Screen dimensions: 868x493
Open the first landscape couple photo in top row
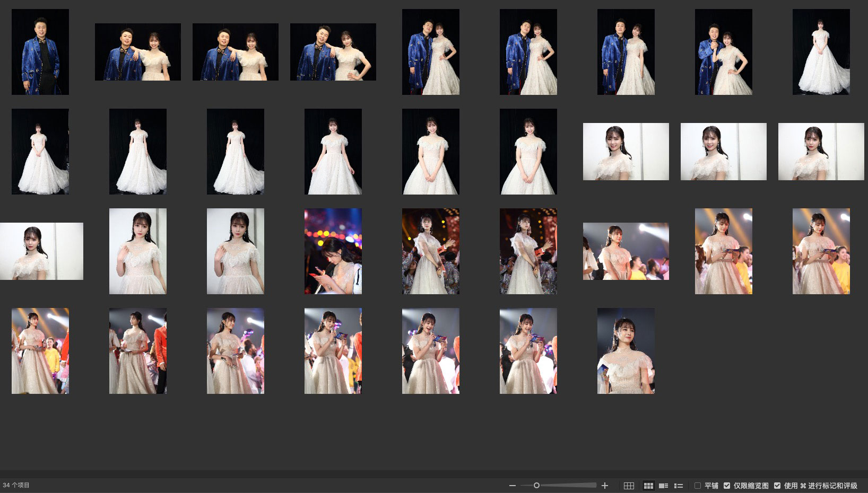click(x=138, y=52)
